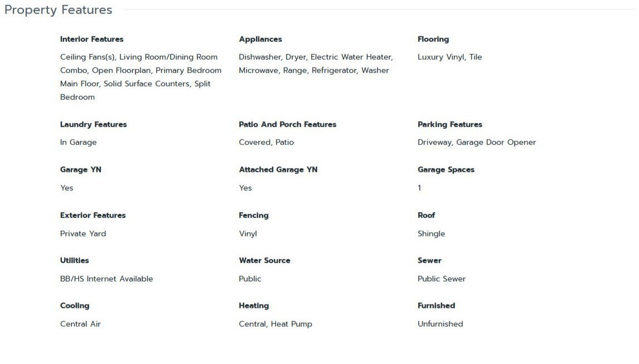
Task: Click the Parking Features heading
Action: (x=450, y=124)
